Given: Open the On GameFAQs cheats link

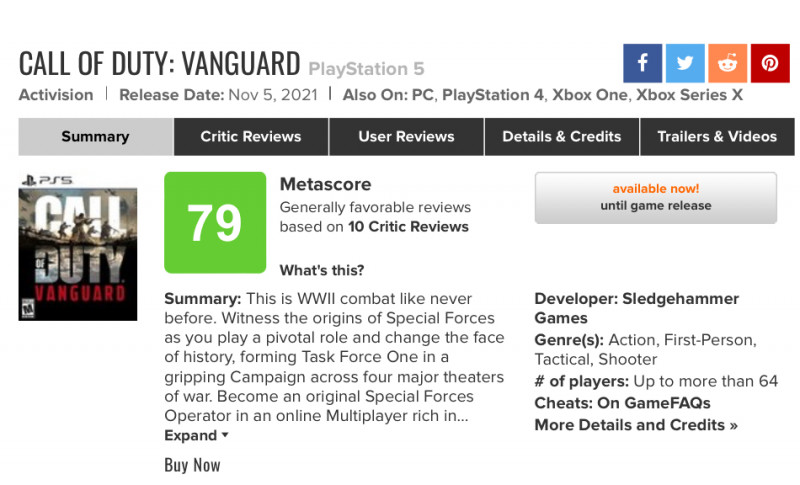Looking at the screenshot, I should (x=654, y=403).
